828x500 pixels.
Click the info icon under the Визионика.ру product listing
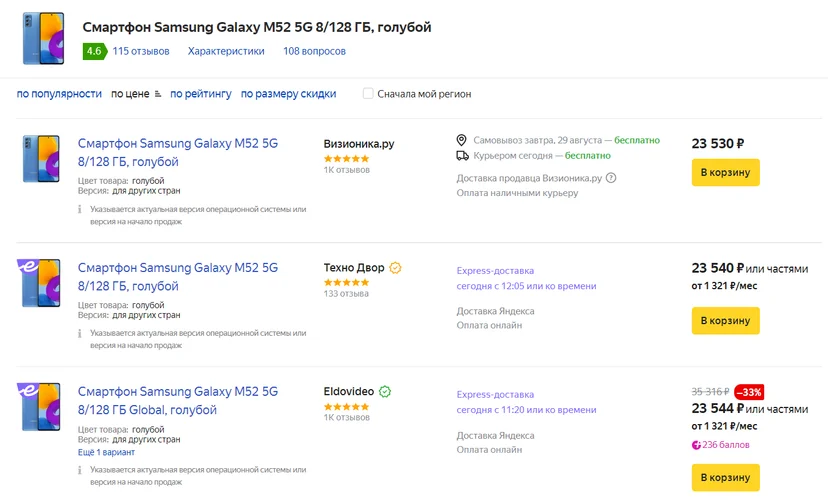point(80,210)
